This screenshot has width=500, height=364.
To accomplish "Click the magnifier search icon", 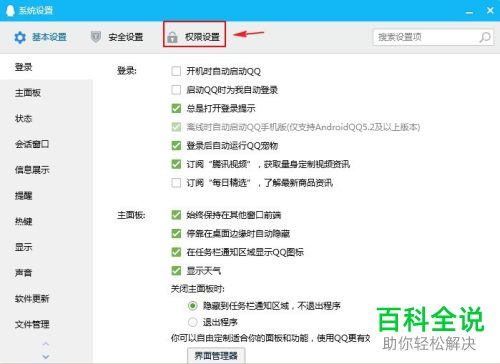I will click(x=485, y=37).
